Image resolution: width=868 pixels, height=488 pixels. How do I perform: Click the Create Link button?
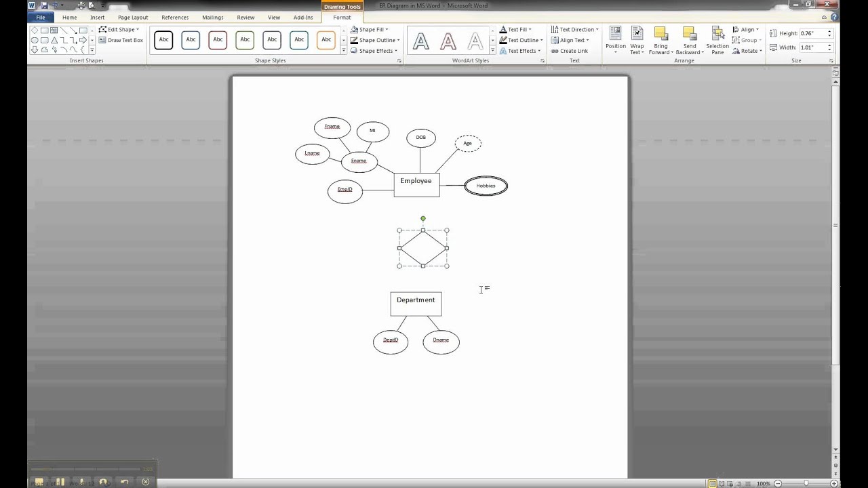pos(570,51)
